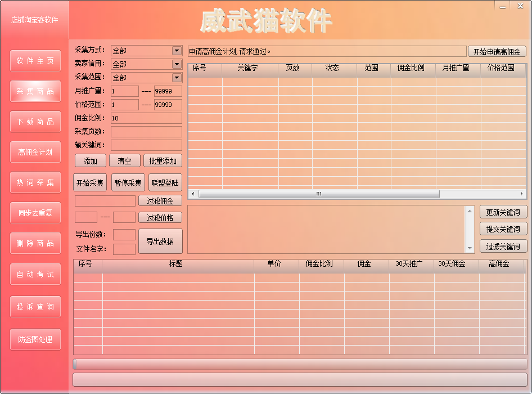Viewport: 532px width, 394px height.
Task: Click the 月推广量 maximum field
Action: click(168, 91)
